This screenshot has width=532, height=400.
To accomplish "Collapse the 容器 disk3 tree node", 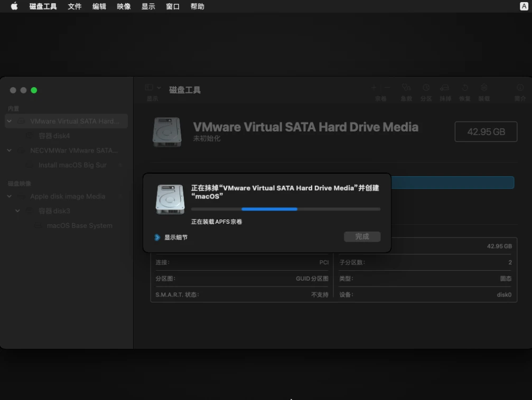I will (17, 211).
